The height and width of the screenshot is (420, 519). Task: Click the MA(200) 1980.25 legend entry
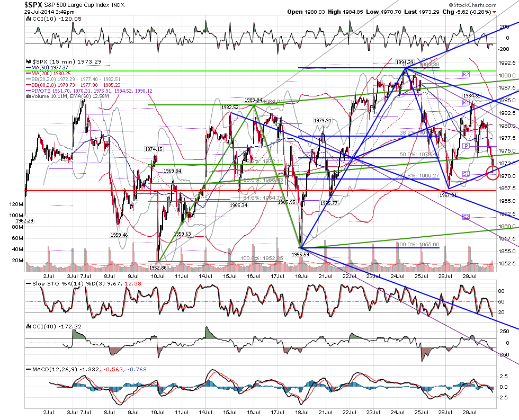click(x=48, y=74)
